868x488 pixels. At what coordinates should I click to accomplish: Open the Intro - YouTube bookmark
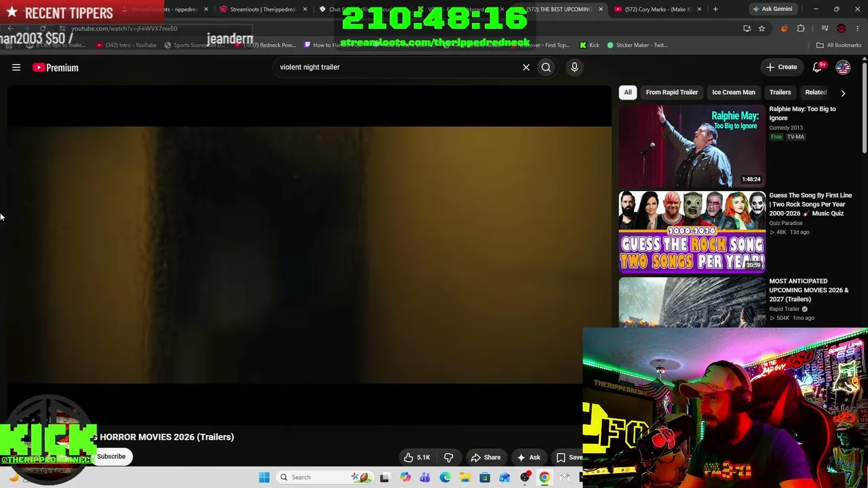pyautogui.click(x=126, y=45)
